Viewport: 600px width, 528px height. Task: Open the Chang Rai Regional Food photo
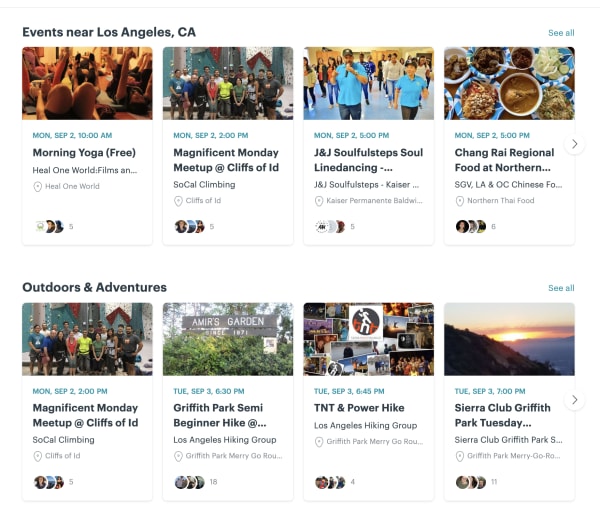509,83
